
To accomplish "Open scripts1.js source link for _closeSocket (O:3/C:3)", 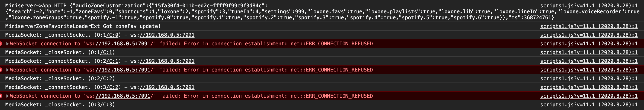I will click(x=589, y=105).
